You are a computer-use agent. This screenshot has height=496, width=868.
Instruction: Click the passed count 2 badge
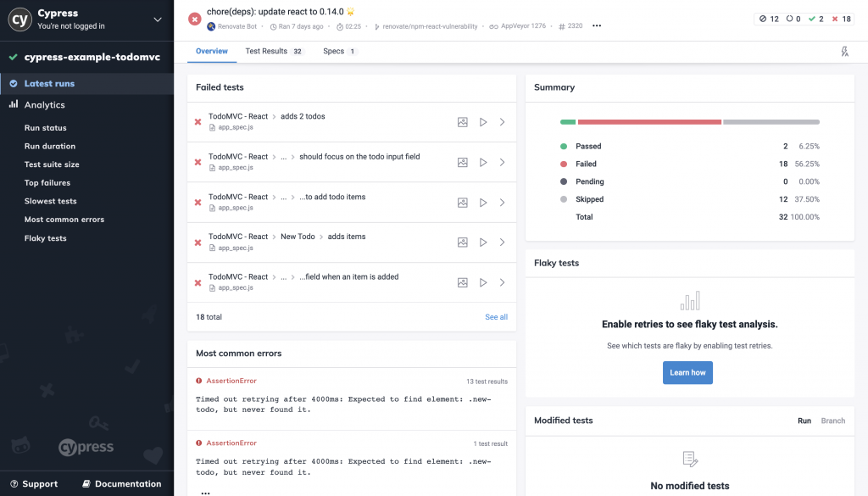[816, 19]
